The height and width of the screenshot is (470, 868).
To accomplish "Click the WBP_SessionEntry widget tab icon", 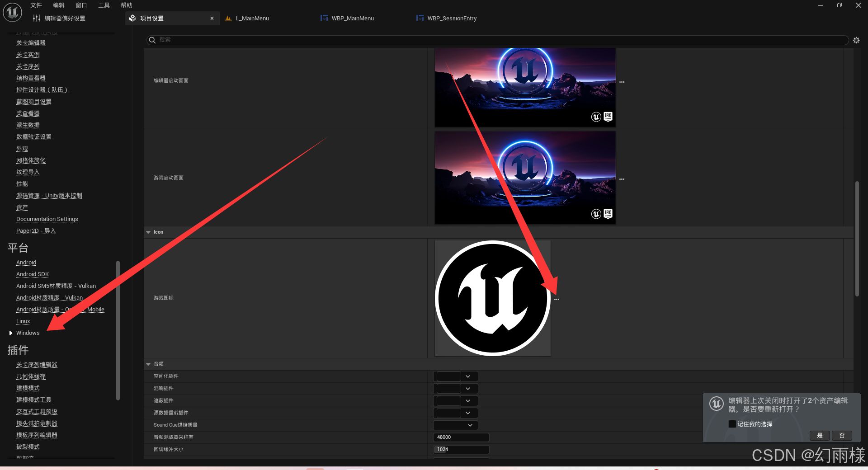I will point(420,19).
